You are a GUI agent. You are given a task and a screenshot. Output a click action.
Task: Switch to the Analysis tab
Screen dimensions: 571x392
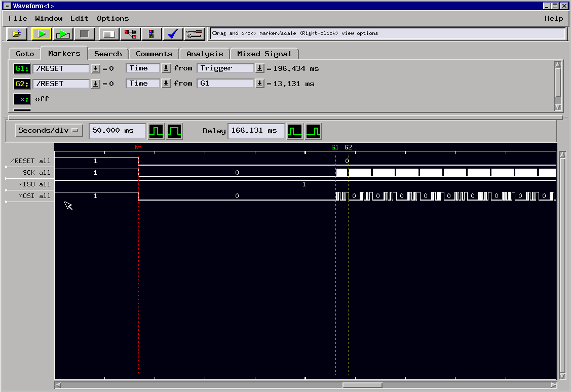[205, 54]
